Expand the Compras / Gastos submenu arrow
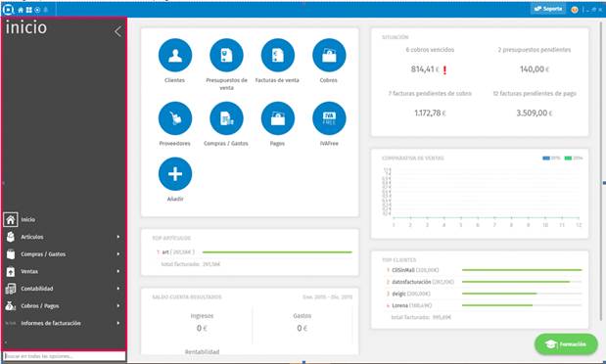The height and width of the screenshot is (364, 606). click(x=118, y=254)
